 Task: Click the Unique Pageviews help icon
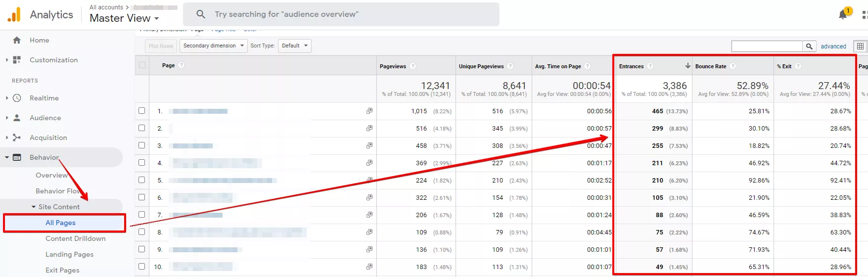(510, 66)
